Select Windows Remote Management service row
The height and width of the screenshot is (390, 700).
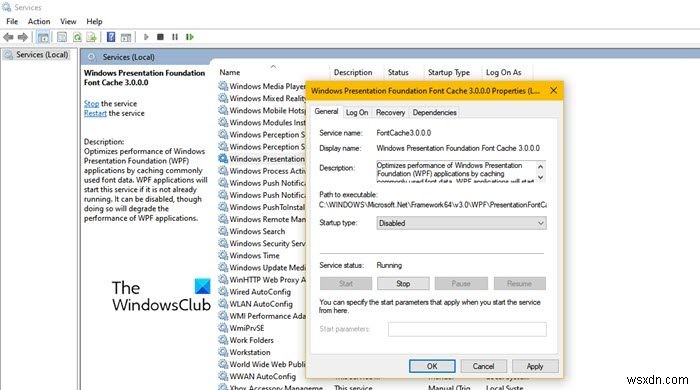pos(262,219)
